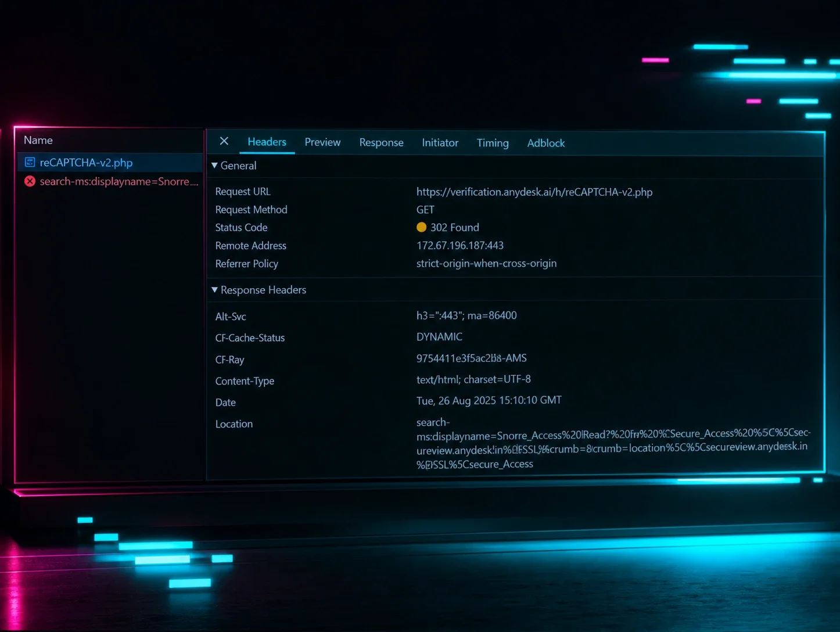The width and height of the screenshot is (840, 632).
Task: Click the text/html; charset=UTF-8 value
Action: pyautogui.click(x=473, y=379)
